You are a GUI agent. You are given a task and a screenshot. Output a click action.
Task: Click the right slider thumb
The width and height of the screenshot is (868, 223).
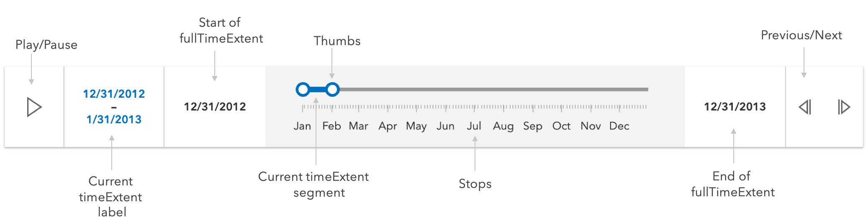(332, 89)
